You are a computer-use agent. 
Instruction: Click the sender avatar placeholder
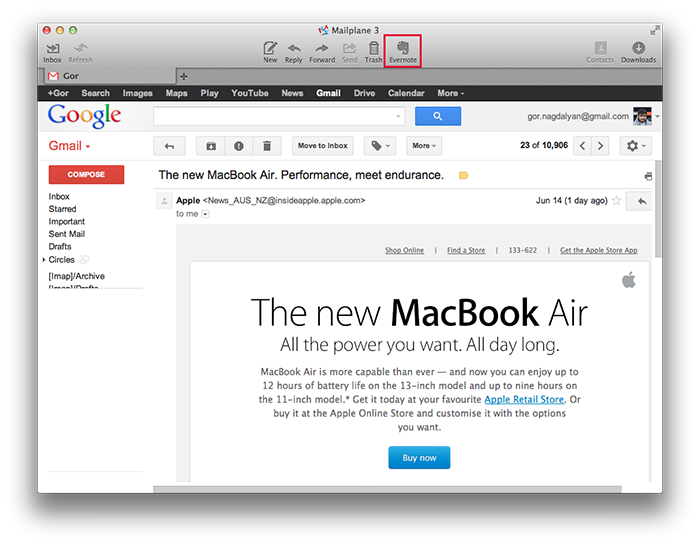click(164, 201)
